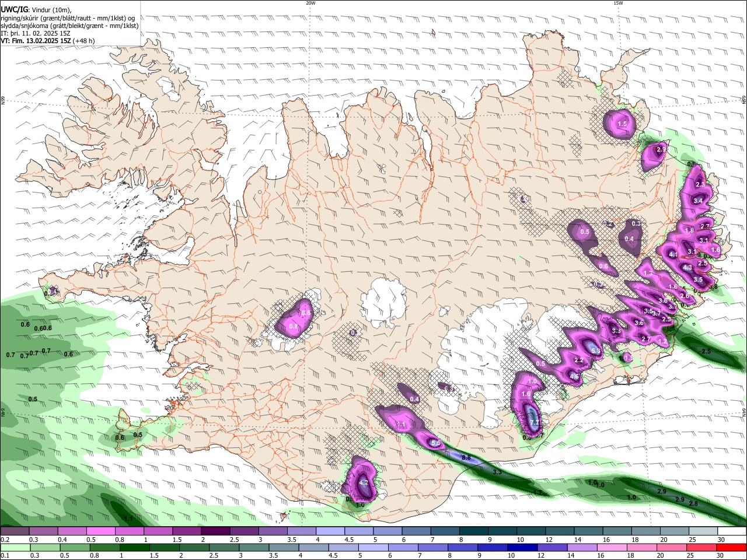Image resolution: width=747 pixels, height=560 pixels.
Task: Click the bright red swatch ending the lower rain scale
Action: (731, 547)
